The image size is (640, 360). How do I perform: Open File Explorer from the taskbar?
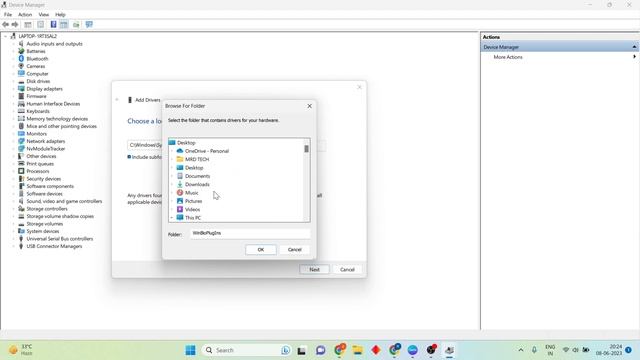358,350
